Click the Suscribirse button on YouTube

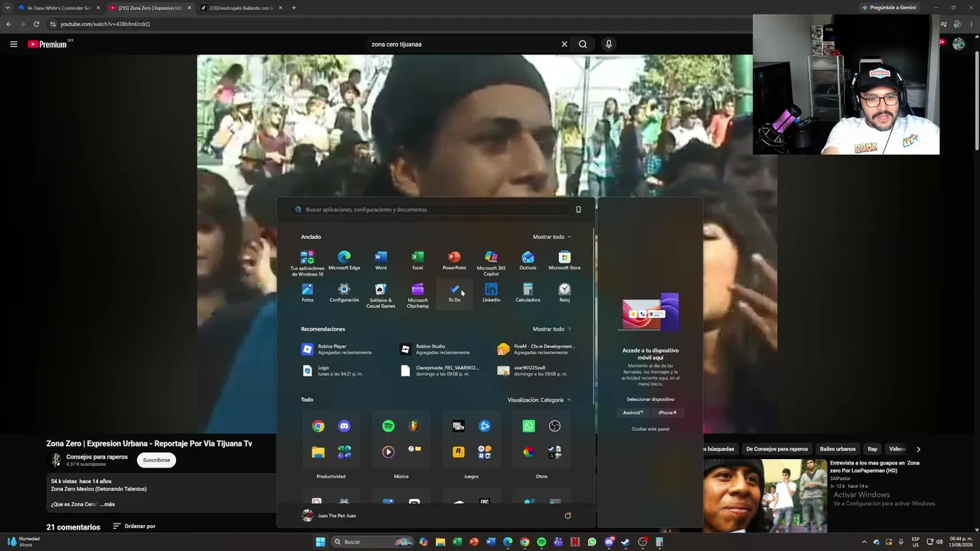(x=156, y=460)
